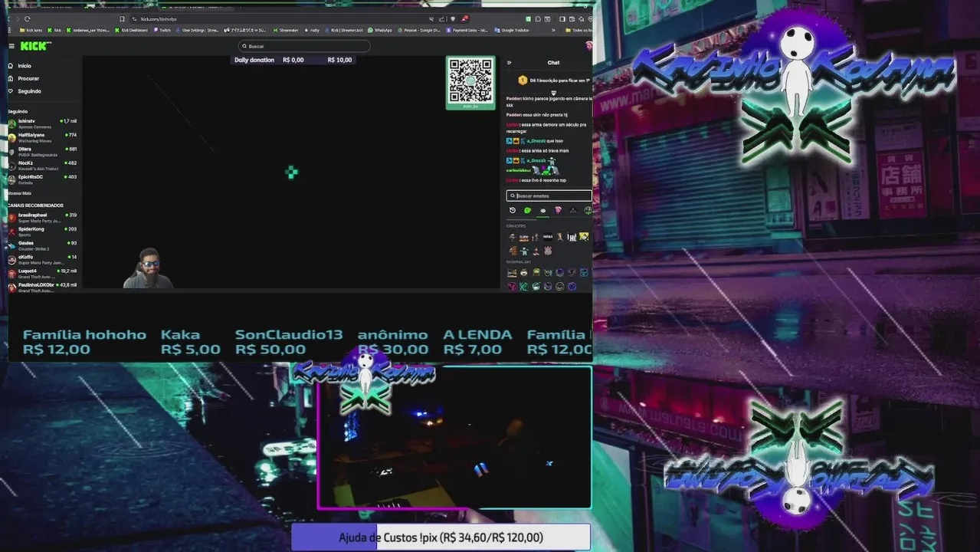Image resolution: width=980 pixels, height=552 pixels.
Task: Open recommended channel Luquet4
Action: (42, 272)
